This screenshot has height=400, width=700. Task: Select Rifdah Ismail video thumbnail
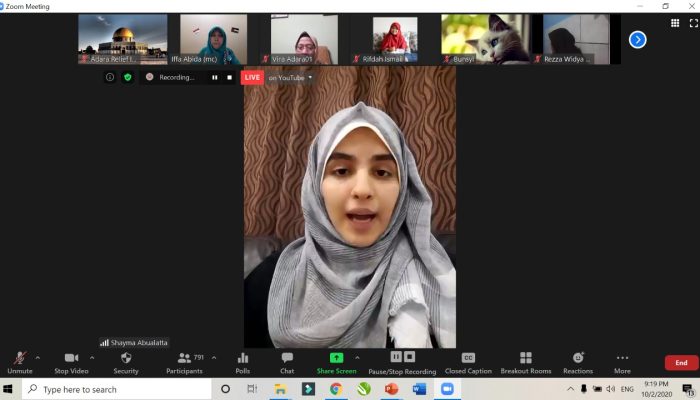click(395, 39)
